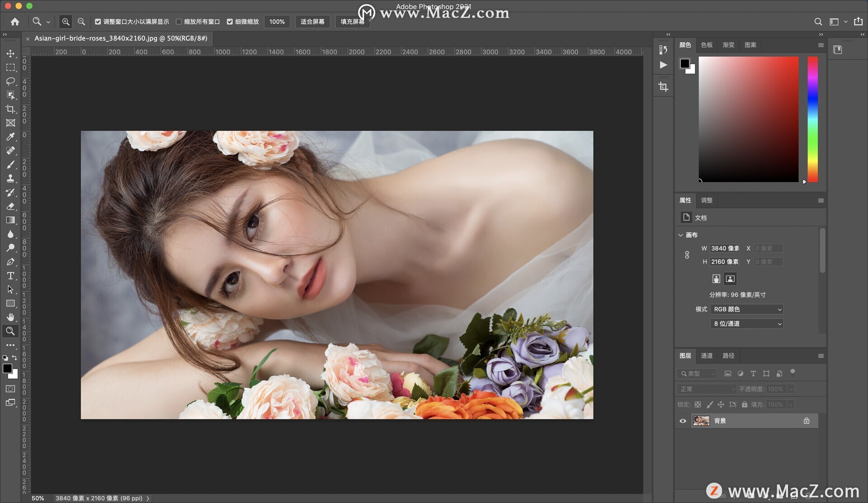Select the Zoom tool in toolbar
Image resolution: width=868 pixels, height=503 pixels.
(x=10, y=331)
